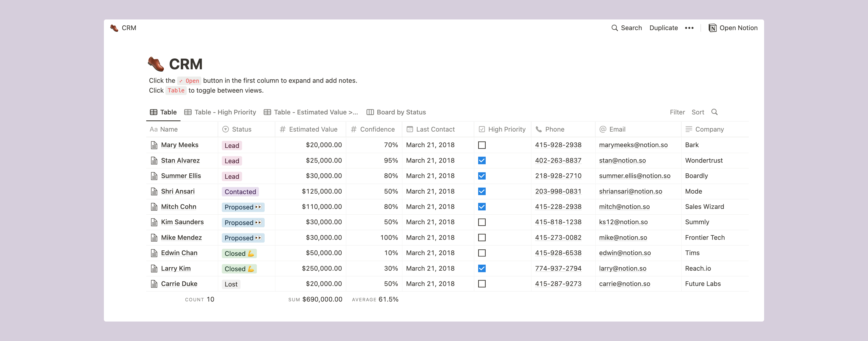
Task: Click the page icon beside Carrie Duke
Action: tap(154, 284)
